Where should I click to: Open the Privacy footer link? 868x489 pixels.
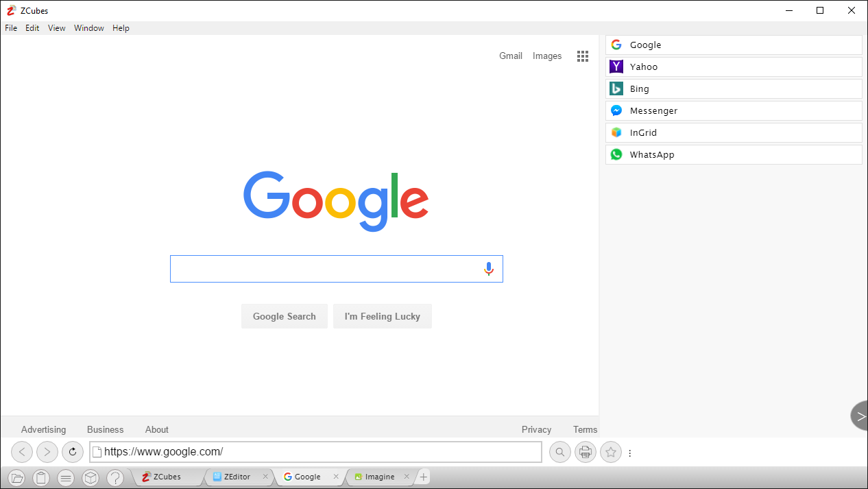(536, 429)
